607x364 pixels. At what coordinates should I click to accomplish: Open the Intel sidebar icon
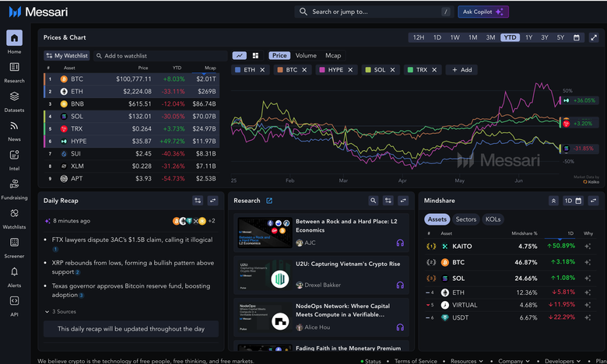click(14, 155)
